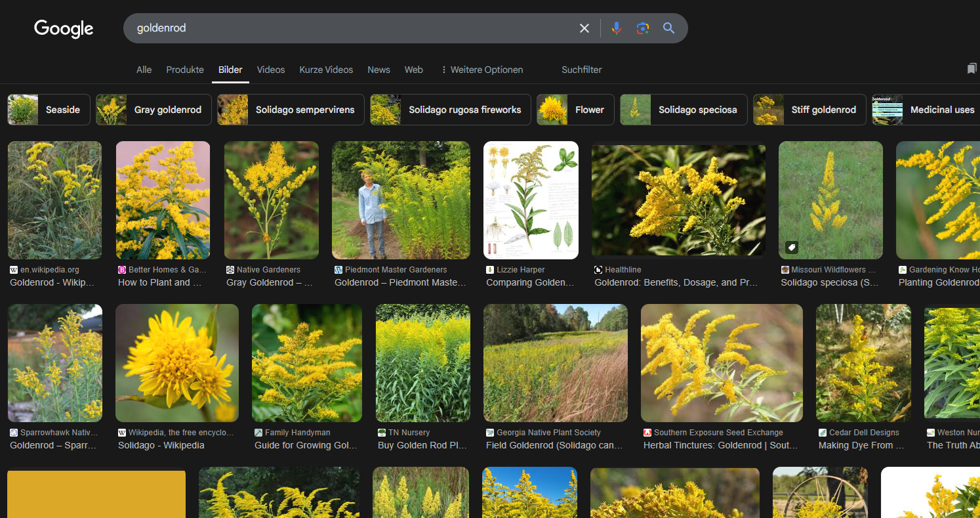Image resolution: width=980 pixels, height=518 pixels.
Task: Select the Solidago rugosa fireworks chip
Action: pos(451,110)
